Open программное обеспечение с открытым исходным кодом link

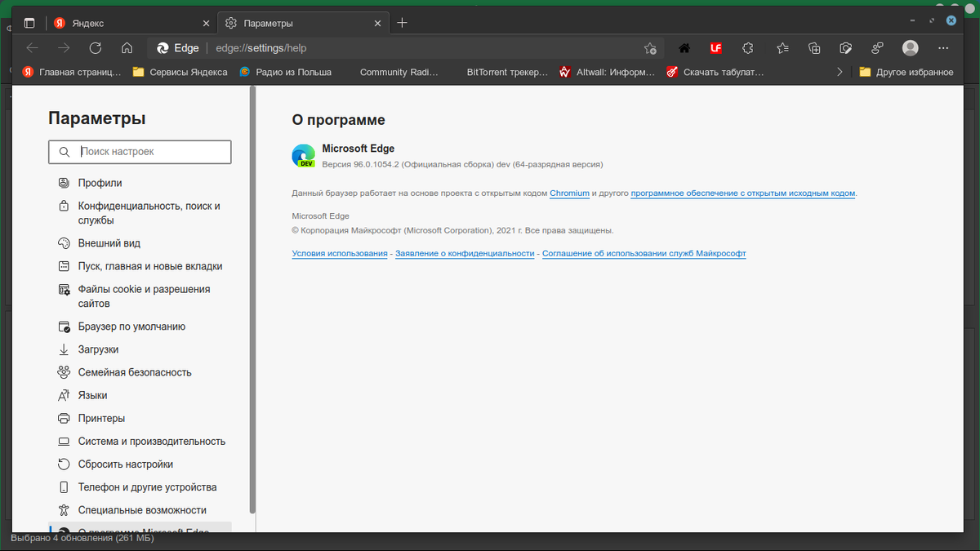743,193
